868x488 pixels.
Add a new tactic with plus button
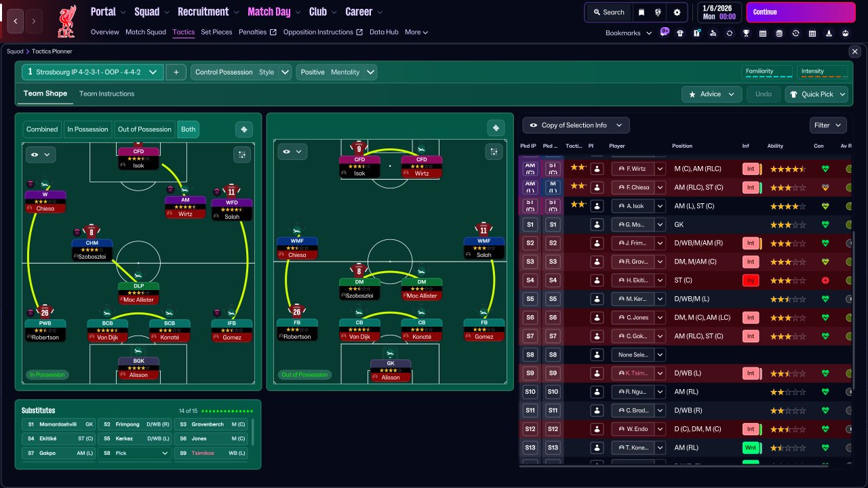(x=176, y=72)
